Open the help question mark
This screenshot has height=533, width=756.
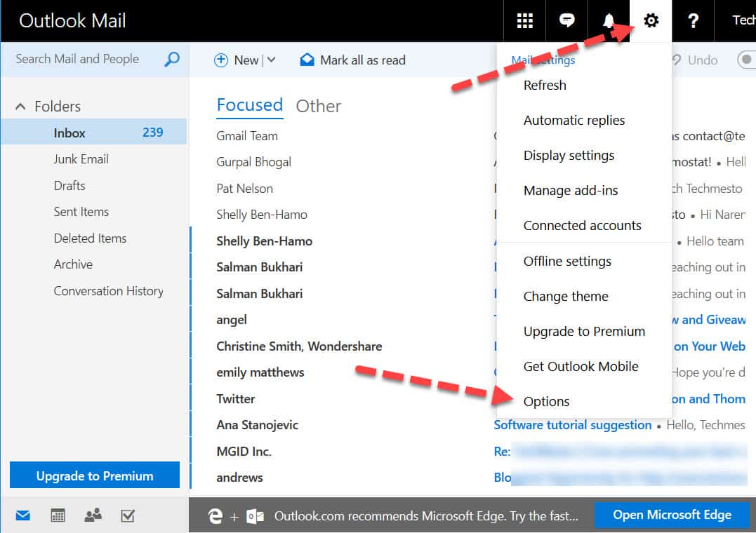(693, 21)
